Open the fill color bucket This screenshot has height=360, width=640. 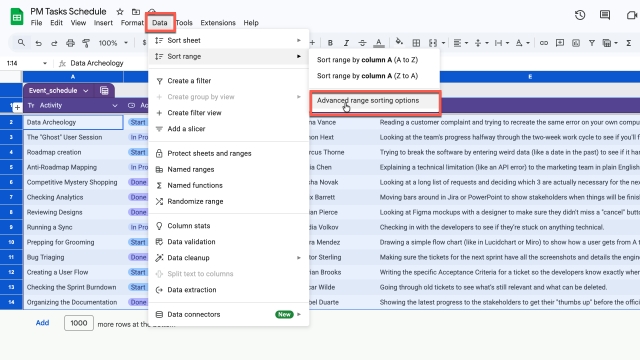[399, 42]
